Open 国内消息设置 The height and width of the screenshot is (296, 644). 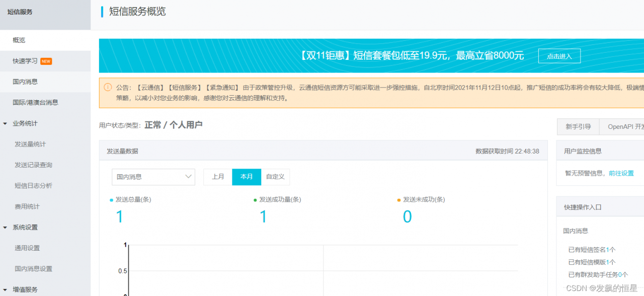pos(33,269)
